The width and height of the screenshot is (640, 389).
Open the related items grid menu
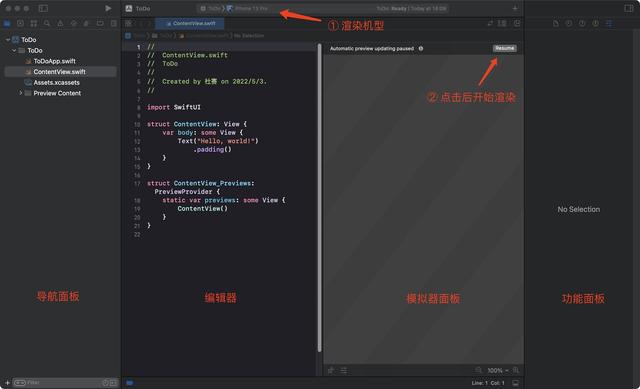[129, 23]
